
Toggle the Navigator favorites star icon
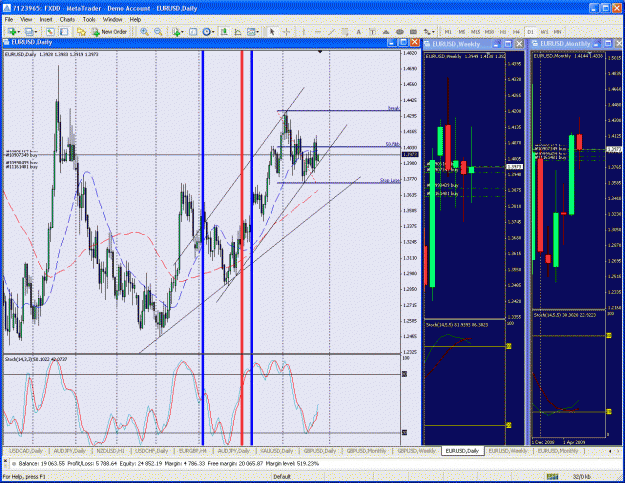point(81,32)
